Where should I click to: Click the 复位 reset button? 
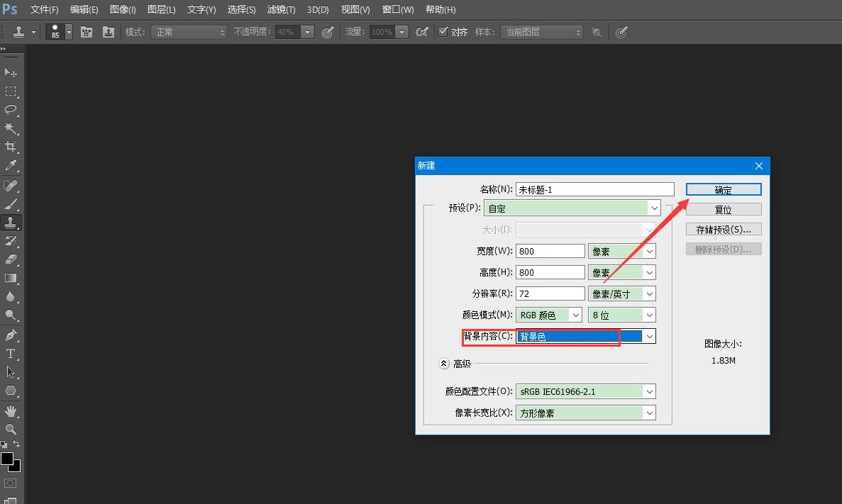(x=724, y=209)
